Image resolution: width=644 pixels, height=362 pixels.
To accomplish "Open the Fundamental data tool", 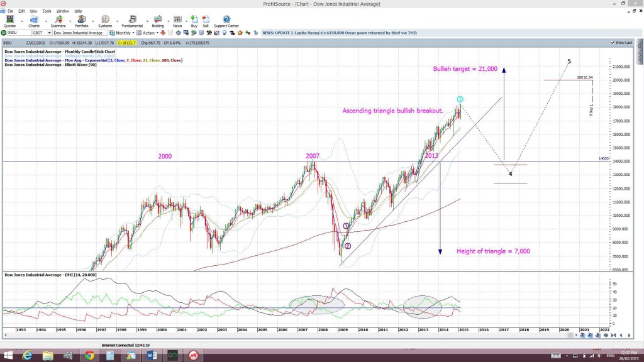I will pyautogui.click(x=132, y=21).
